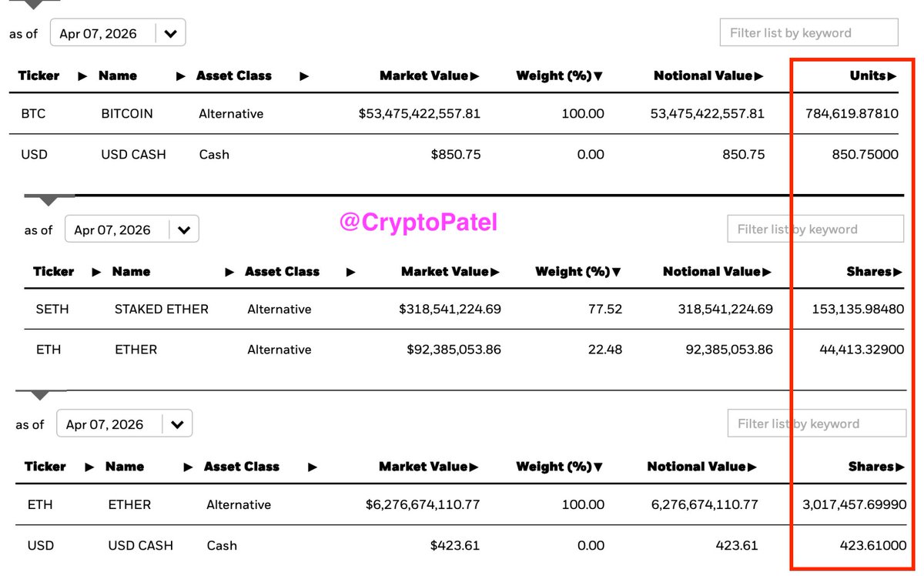Image resolution: width=924 pixels, height=576 pixels.
Task: Sort bottom table by Name arrow
Action: point(189,467)
